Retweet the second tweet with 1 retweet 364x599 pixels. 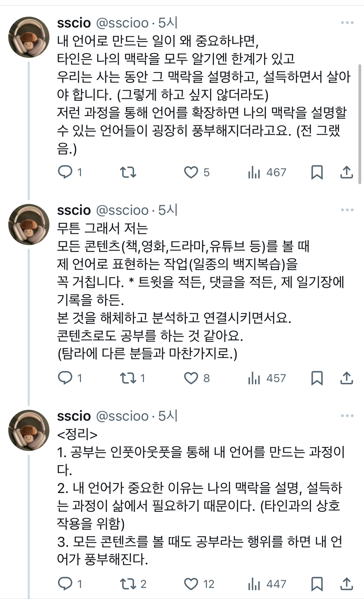click(x=128, y=378)
